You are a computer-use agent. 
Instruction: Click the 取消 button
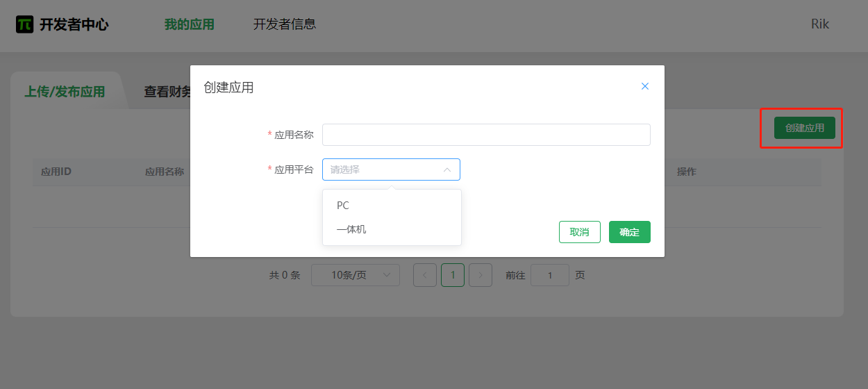pyautogui.click(x=579, y=232)
